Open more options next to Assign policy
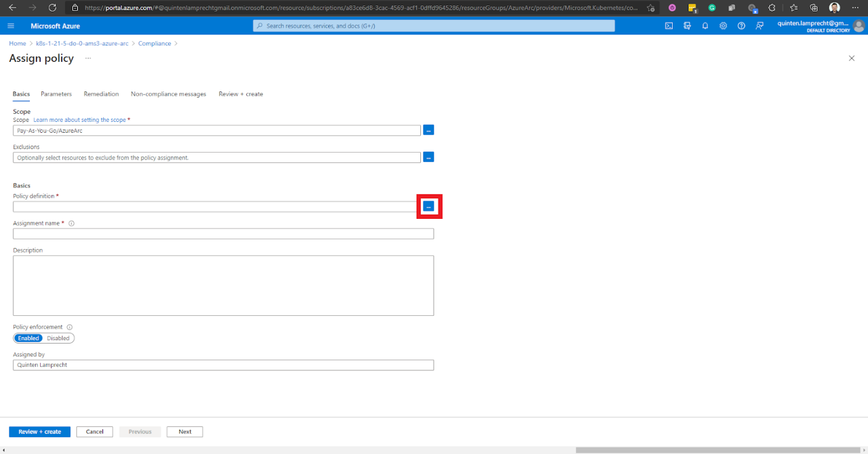This screenshot has height=454, width=868. click(x=88, y=58)
